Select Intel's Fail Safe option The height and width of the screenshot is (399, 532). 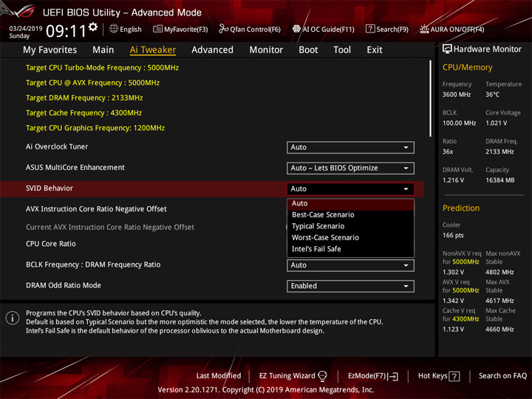(x=350, y=249)
